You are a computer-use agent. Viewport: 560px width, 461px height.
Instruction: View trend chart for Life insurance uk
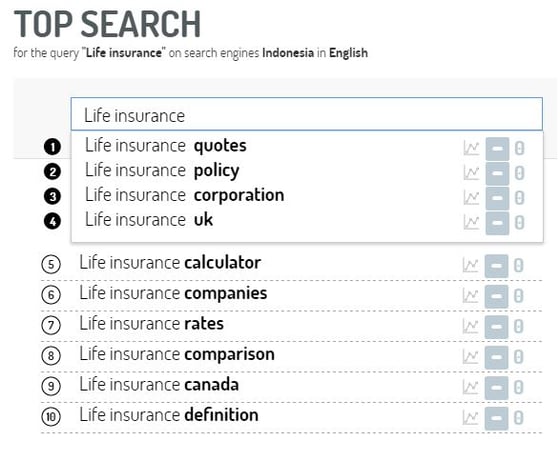[471, 222]
